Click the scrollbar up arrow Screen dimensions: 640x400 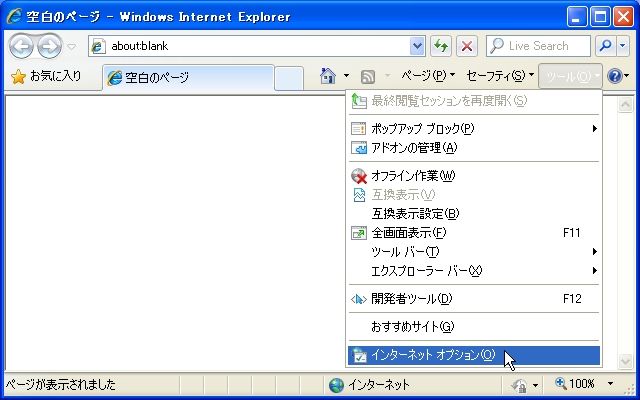(x=625, y=105)
